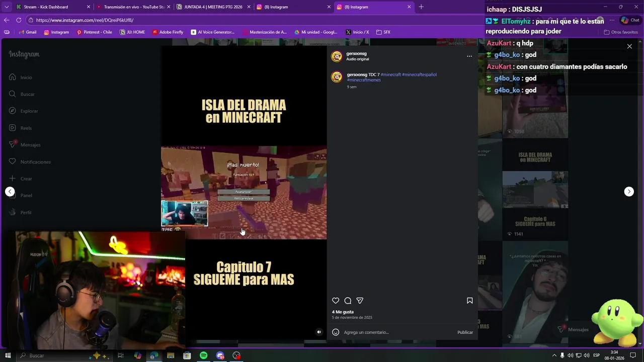Switch to the first (8) Instagram tab
644x362 pixels.
point(293,7)
